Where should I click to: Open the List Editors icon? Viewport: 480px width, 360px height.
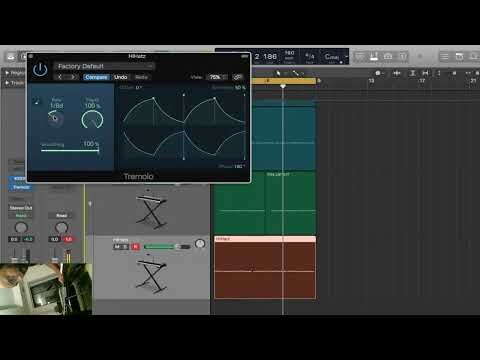coord(444,57)
